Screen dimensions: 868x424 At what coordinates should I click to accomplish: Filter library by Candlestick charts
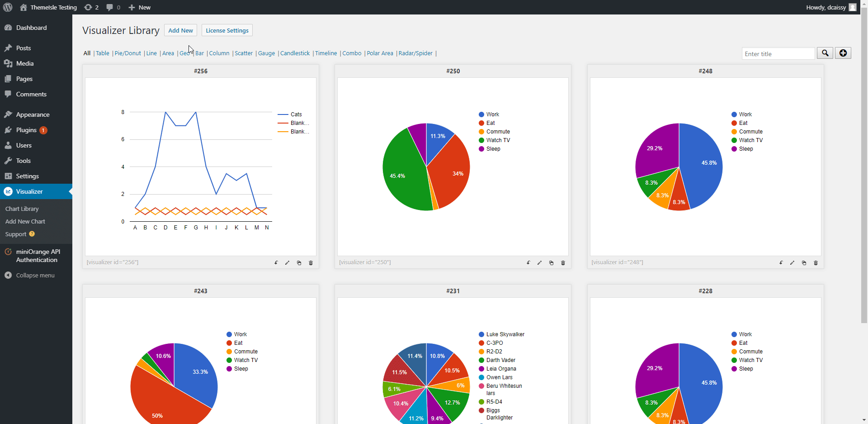pyautogui.click(x=295, y=53)
